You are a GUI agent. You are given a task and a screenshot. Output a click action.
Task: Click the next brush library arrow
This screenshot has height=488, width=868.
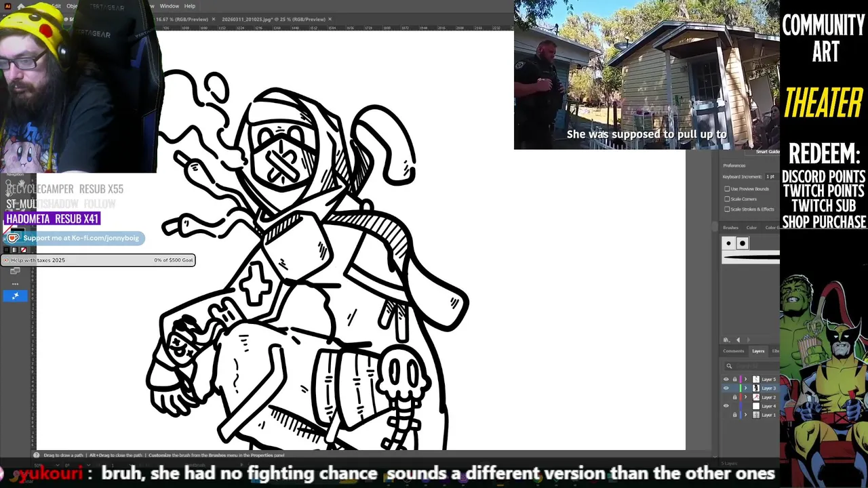[748, 340]
